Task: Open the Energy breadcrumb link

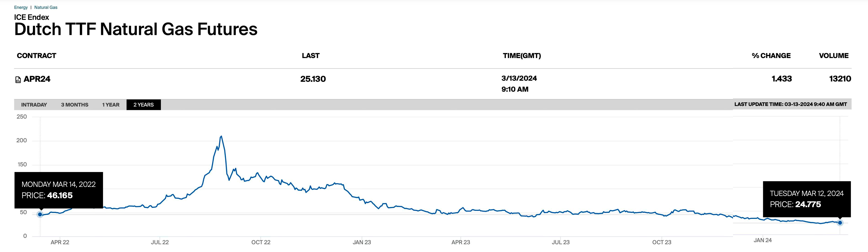Action: coord(21,7)
